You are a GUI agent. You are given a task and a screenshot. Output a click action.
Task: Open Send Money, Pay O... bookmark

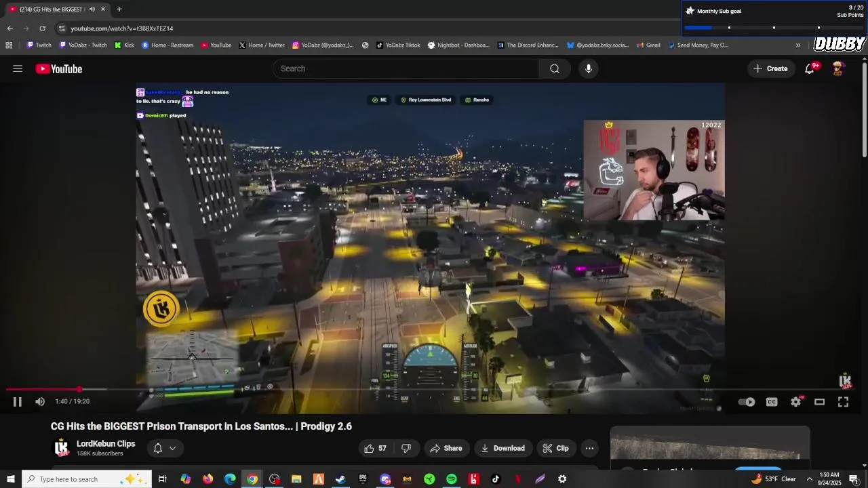click(698, 45)
